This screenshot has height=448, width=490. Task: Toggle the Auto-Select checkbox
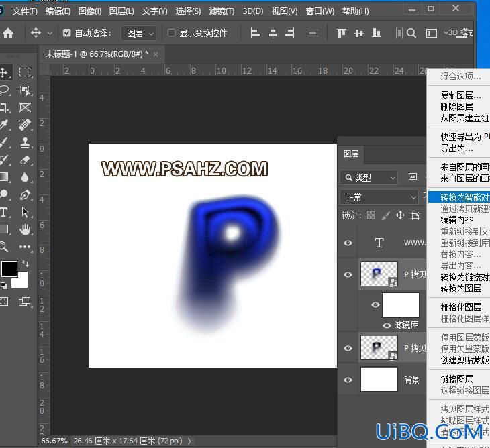(x=66, y=33)
